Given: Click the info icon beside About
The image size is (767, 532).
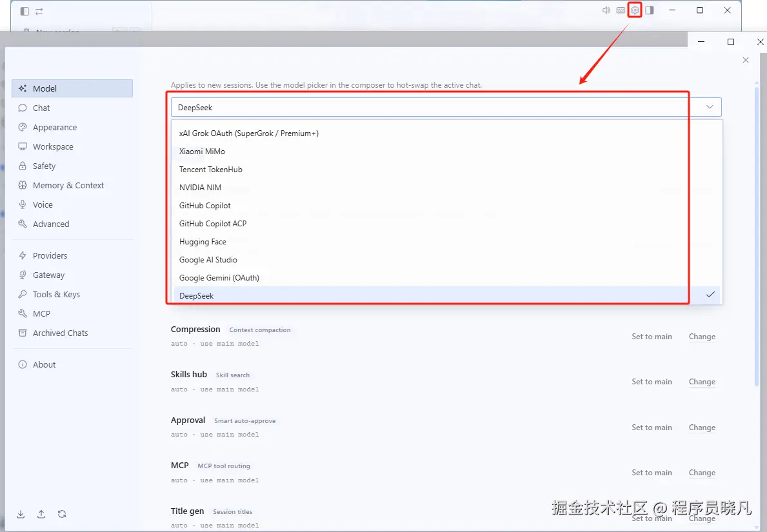Looking at the screenshot, I should pos(23,365).
